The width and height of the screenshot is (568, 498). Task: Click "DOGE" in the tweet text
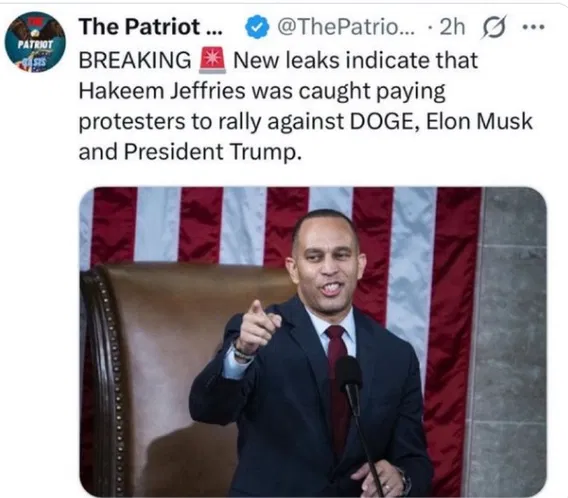tap(384, 121)
